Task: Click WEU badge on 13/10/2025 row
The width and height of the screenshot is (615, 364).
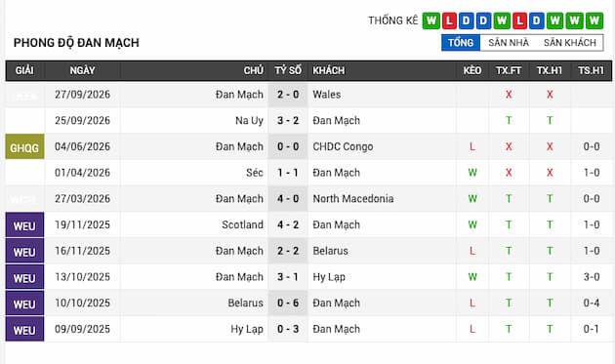Action: [x=24, y=277]
